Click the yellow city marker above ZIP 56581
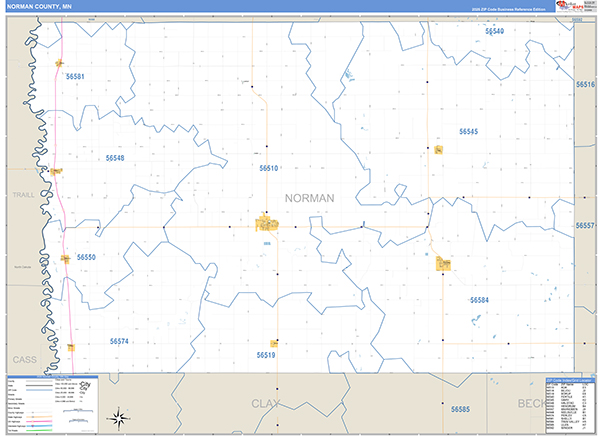This screenshot has height=436, width=600. click(x=59, y=63)
